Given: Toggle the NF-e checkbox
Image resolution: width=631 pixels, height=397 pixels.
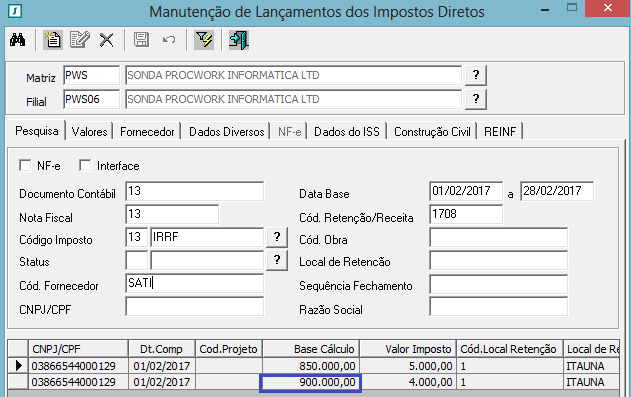Looking at the screenshot, I should pos(25,165).
